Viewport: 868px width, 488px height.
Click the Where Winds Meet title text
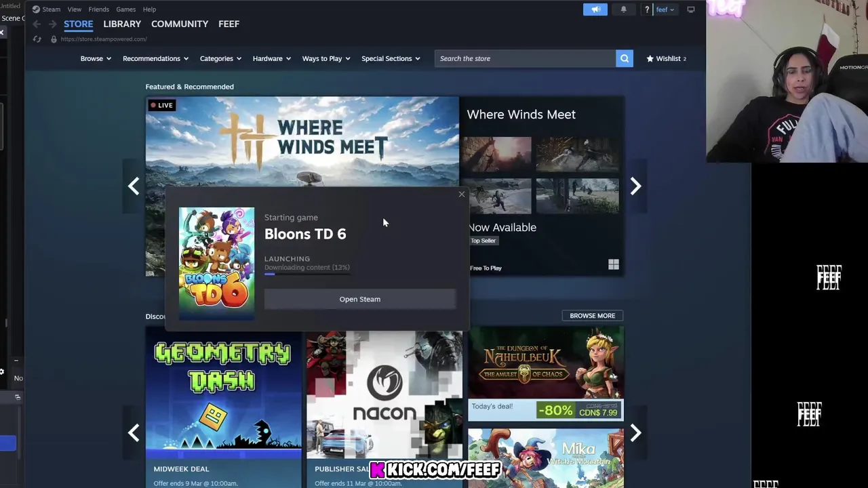521,115
